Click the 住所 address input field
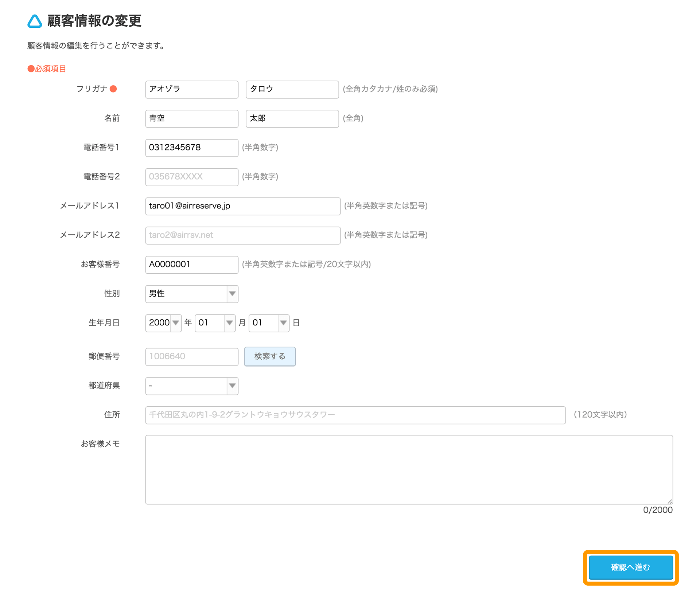 click(355, 415)
